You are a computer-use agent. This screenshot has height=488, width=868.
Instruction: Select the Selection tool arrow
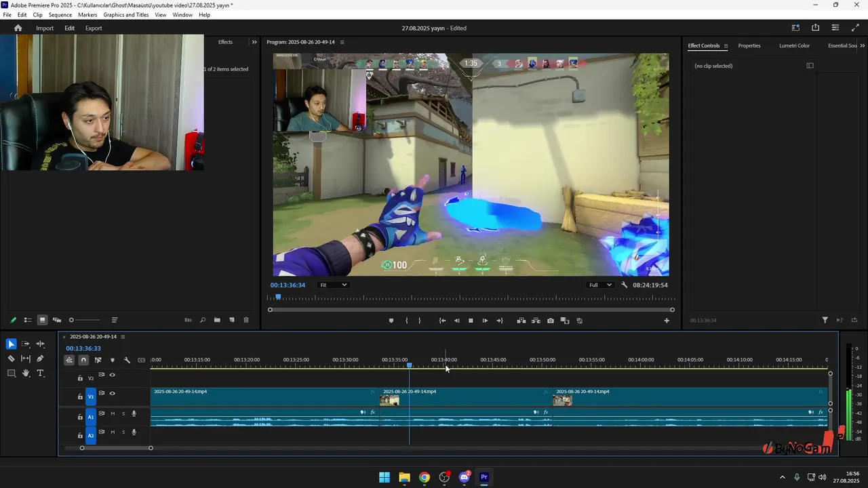[11, 344]
